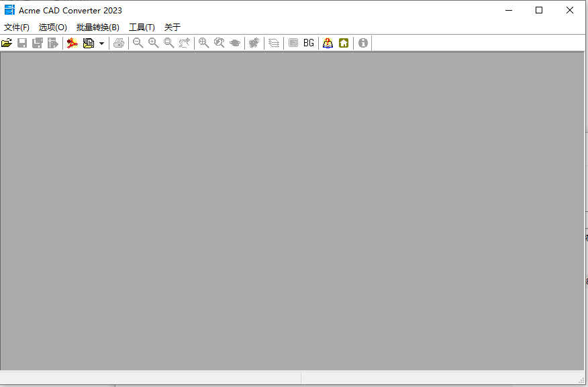Click the regenerate drawing brush icon
Image resolution: width=588 pixels, height=387 pixels.
(x=254, y=43)
